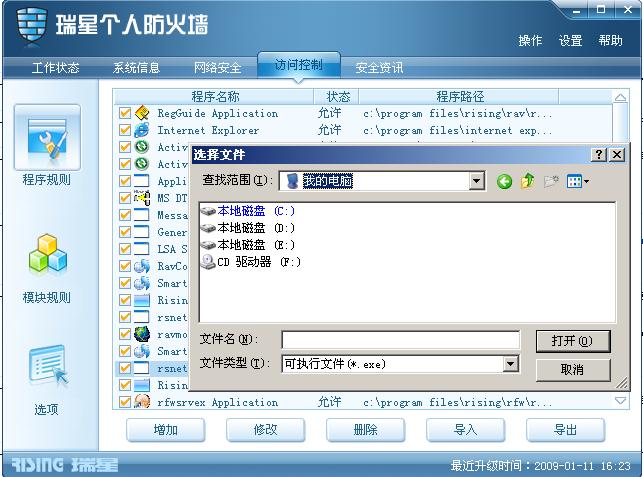Click the 修改 modify button

pyautogui.click(x=265, y=430)
